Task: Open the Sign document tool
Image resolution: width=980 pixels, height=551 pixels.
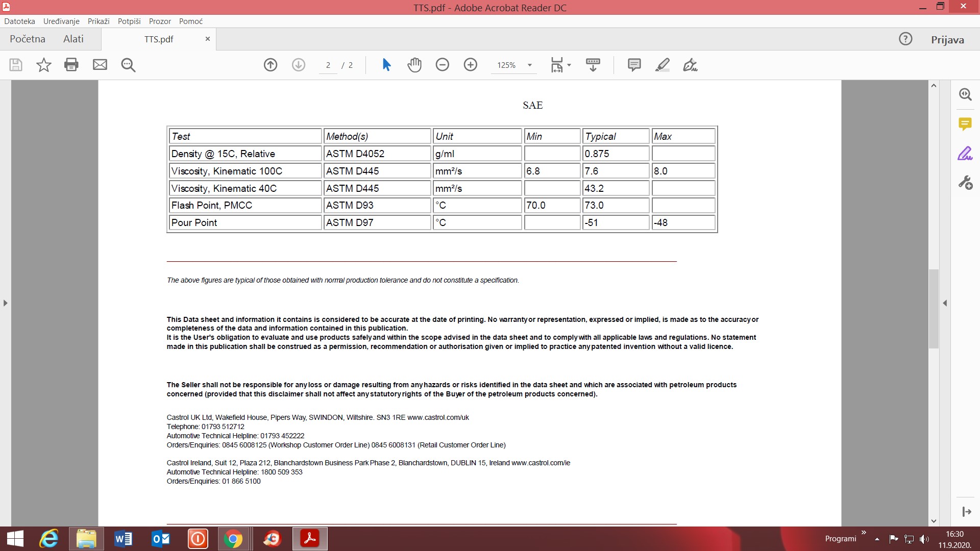Action: [690, 65]
